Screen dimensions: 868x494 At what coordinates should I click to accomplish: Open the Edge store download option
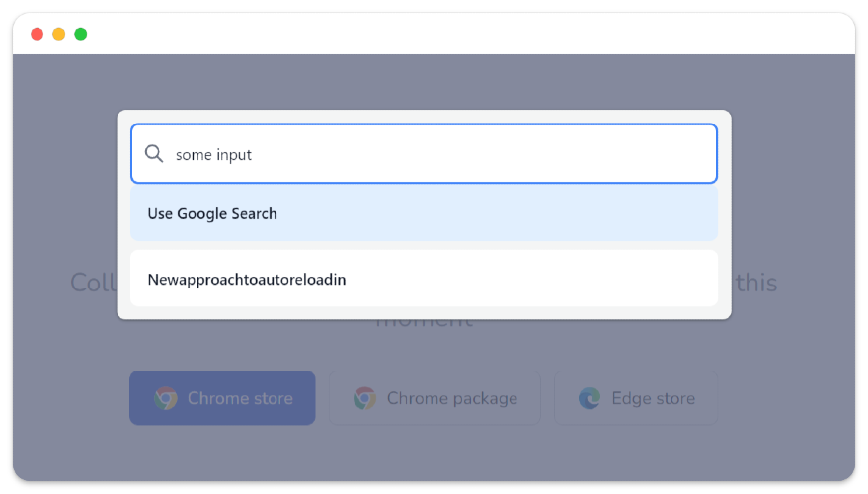click(x=636, y=397)
